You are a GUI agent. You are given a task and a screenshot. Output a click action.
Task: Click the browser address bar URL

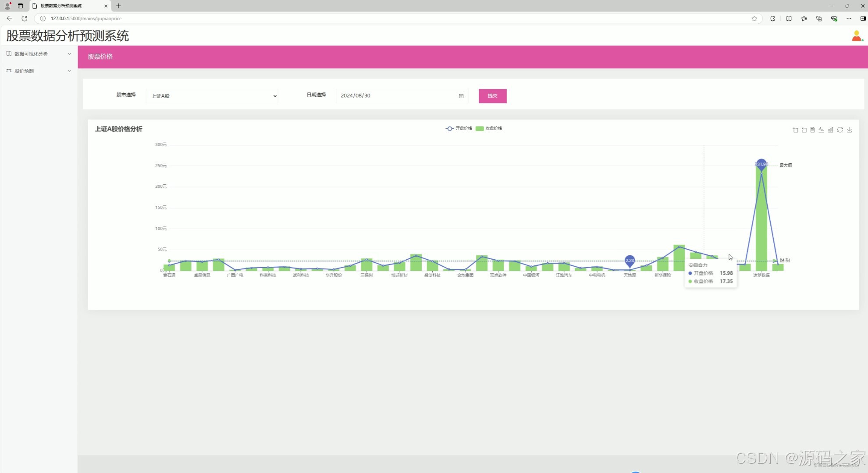pyautogui.click(x=86, y=18)
